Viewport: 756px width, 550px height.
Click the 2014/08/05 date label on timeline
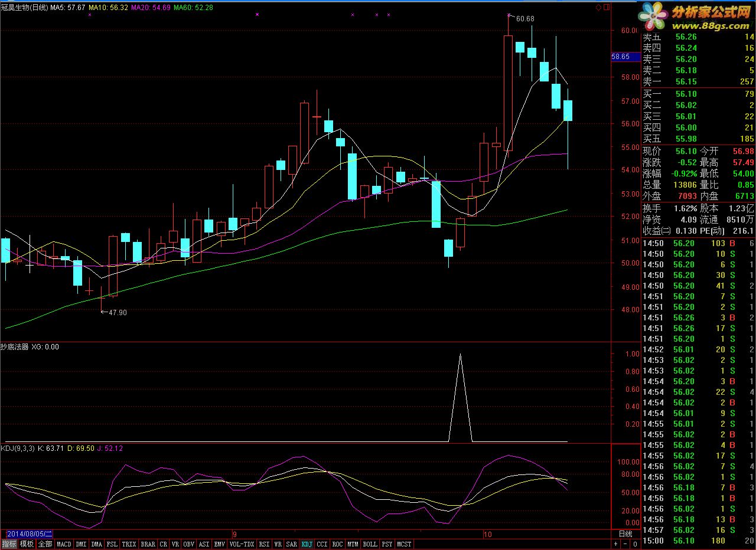pyautogui.click(x=30, y=533)
